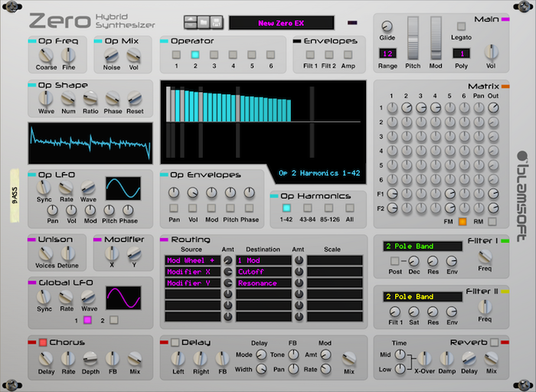Open the 1 Mod routing destination

pyautogui.click(x=263, y=260)
